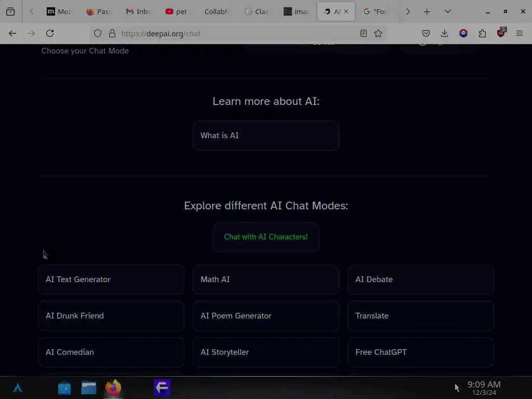Switch to the YouTube pet tab
The height and width of the screenshot is (399, 532).
177,11
